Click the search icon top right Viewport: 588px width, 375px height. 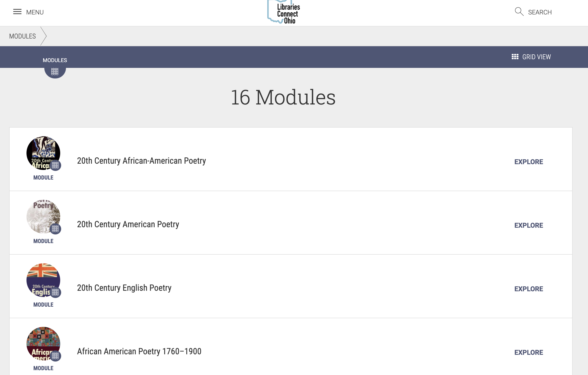click(520, 12)
